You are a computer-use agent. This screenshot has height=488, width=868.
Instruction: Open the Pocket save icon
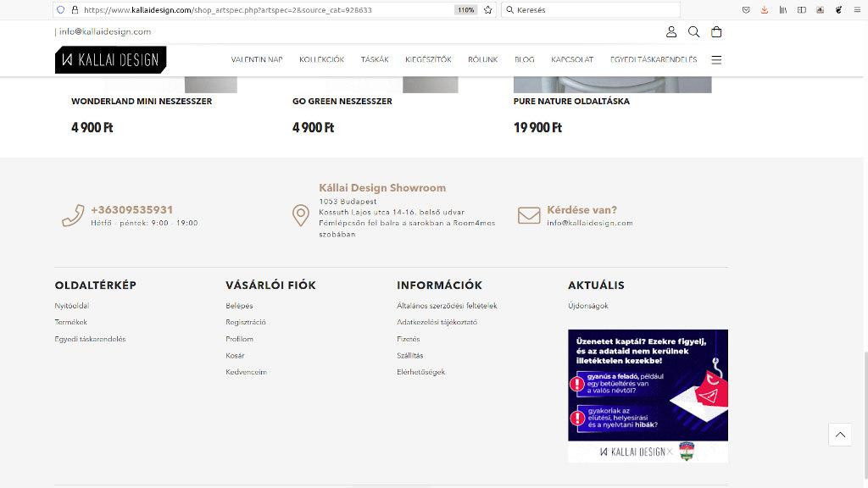(x=746, y=10)
